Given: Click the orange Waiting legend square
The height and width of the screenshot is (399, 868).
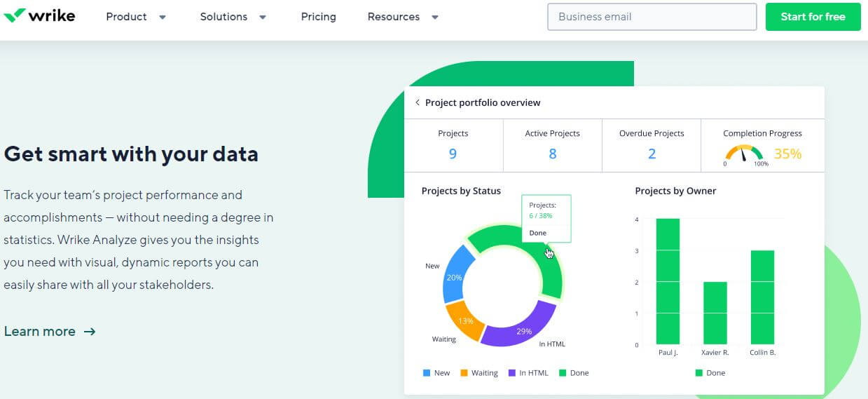Looking at the screenshot, I should click(x=464, y=373).
